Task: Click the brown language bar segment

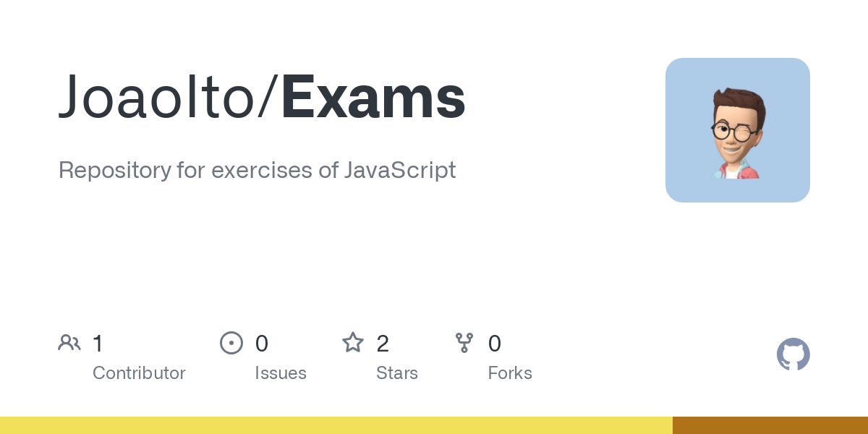Action: click(x=770, y=425)
